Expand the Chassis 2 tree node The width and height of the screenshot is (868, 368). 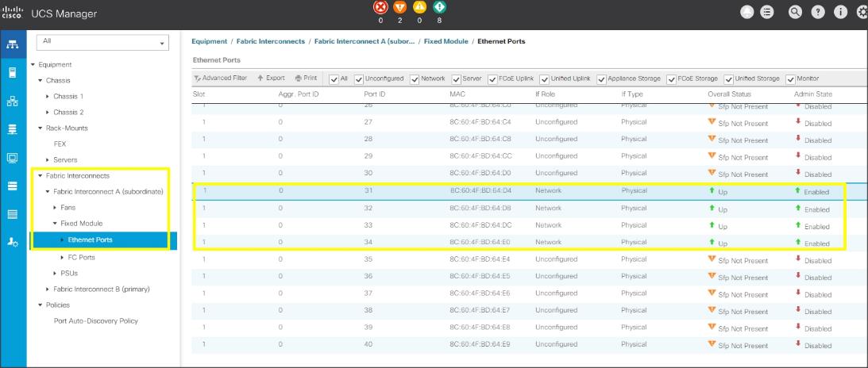[x=48, y=112]
